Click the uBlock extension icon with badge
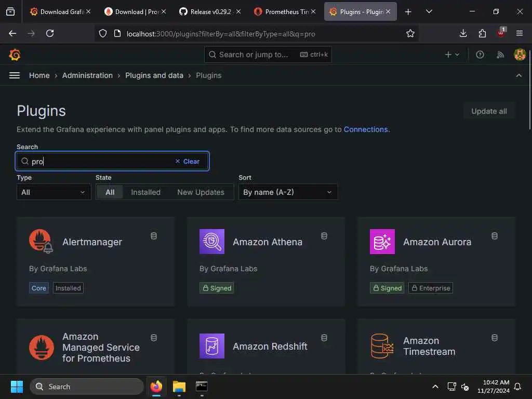The height and width of the screenshot is (399, 532). click(x=501, y=33)
